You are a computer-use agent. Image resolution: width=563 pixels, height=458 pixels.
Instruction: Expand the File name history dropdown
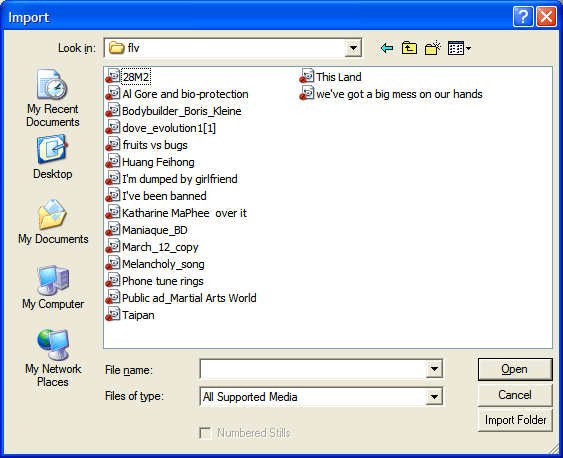[434, 369]
